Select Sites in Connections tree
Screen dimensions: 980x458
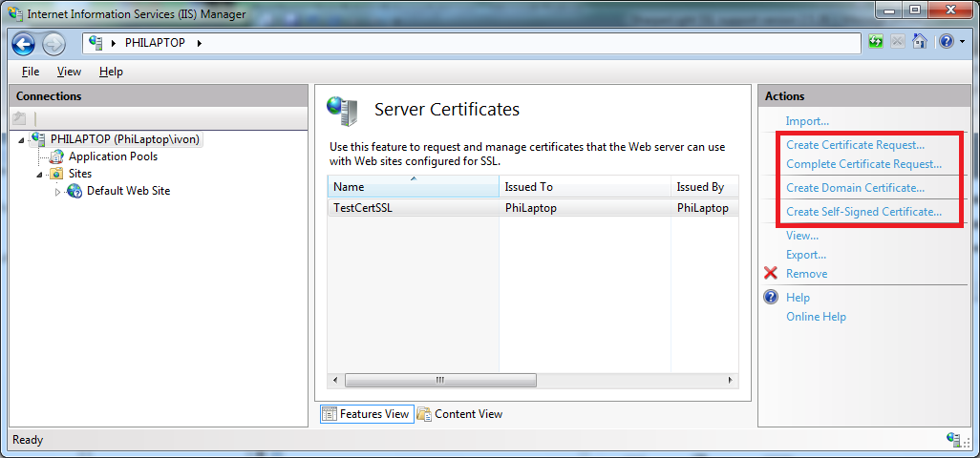pos(80,174)
